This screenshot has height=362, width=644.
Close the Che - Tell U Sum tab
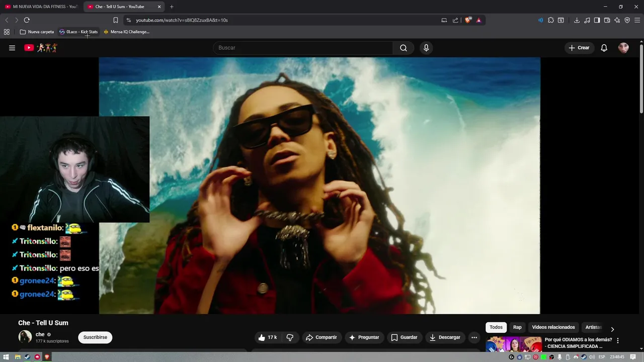pyautogui.click(x=159, y=7)
